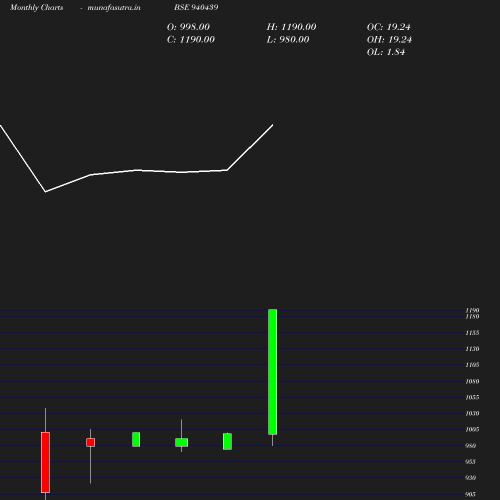This screenshot has width=500, height=500.
Task: Click the open value 'O: 998.00'
Action: (x=188, y=27)
